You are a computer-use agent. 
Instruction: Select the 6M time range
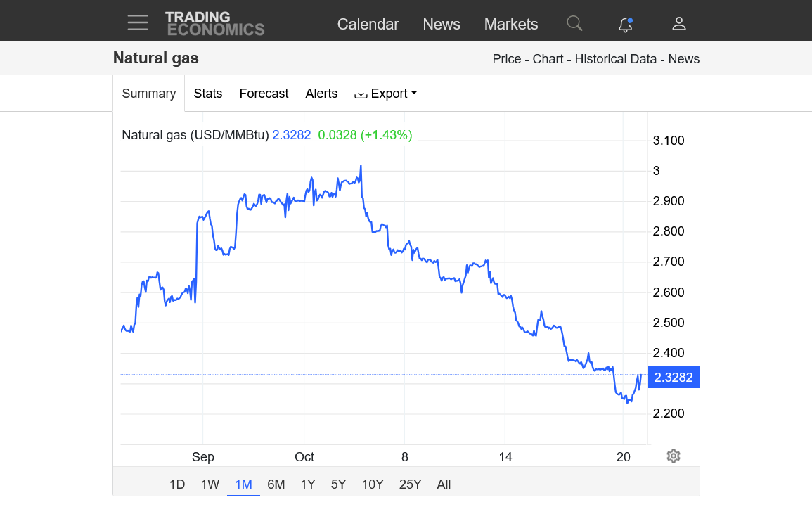[276, 484]
